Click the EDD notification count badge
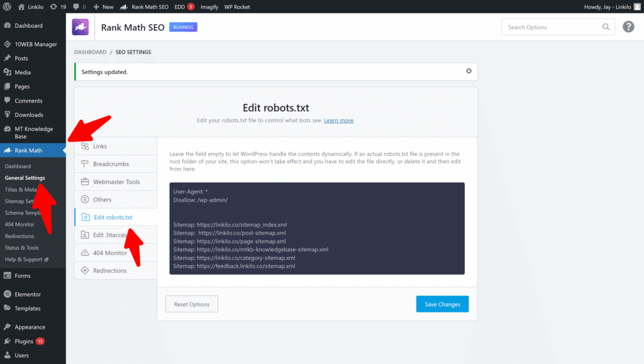The height and width of the screenshot is (364, 644). 191,6
